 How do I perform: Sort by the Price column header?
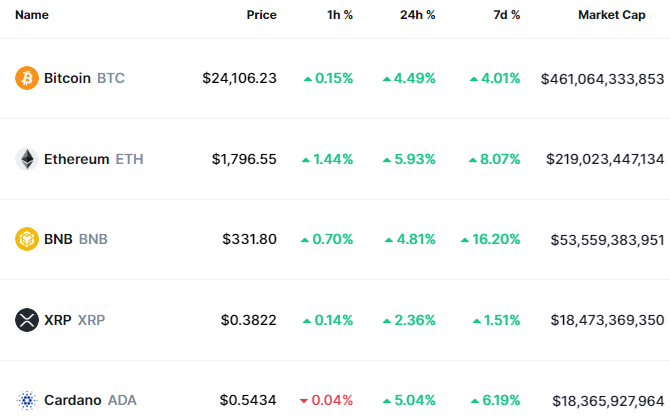point(261,16)
